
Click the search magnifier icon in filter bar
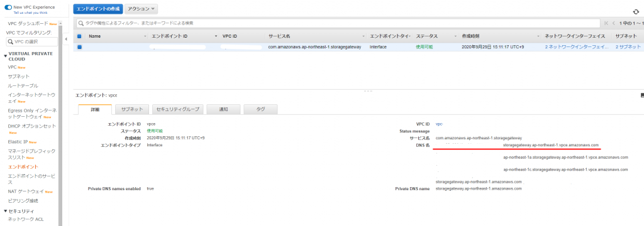point(81,23)
